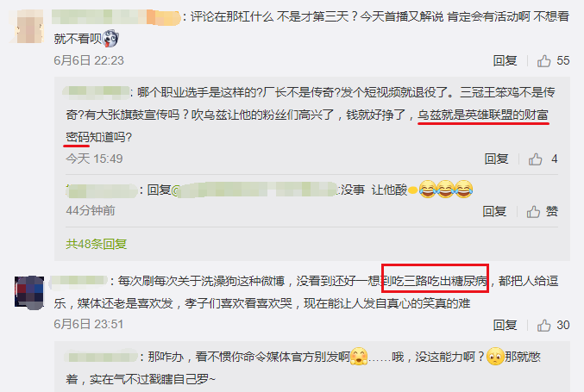Open the top commenter's avatar profile
The image size is (584, 392).
click(x=26, y=26)
